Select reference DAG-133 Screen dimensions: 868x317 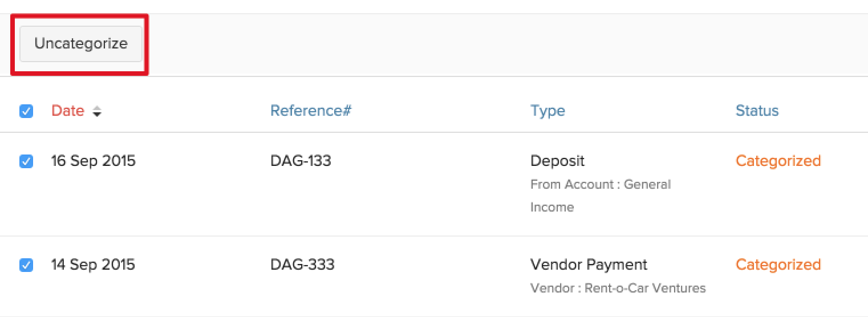301,161
